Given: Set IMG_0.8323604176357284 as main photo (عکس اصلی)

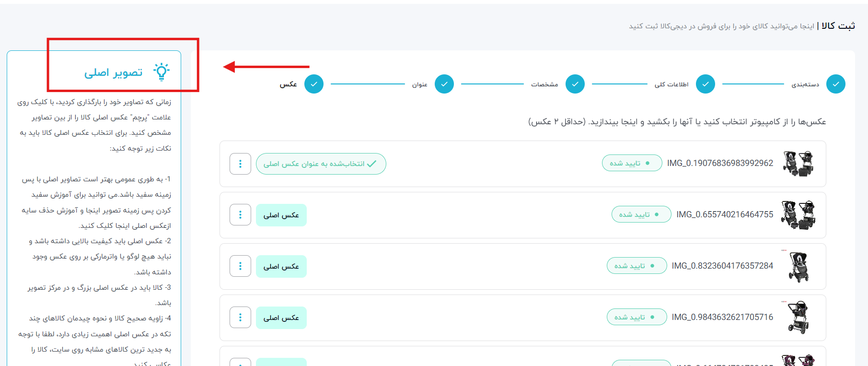Looking at the screenshot, I should click(x=281, y=266).
